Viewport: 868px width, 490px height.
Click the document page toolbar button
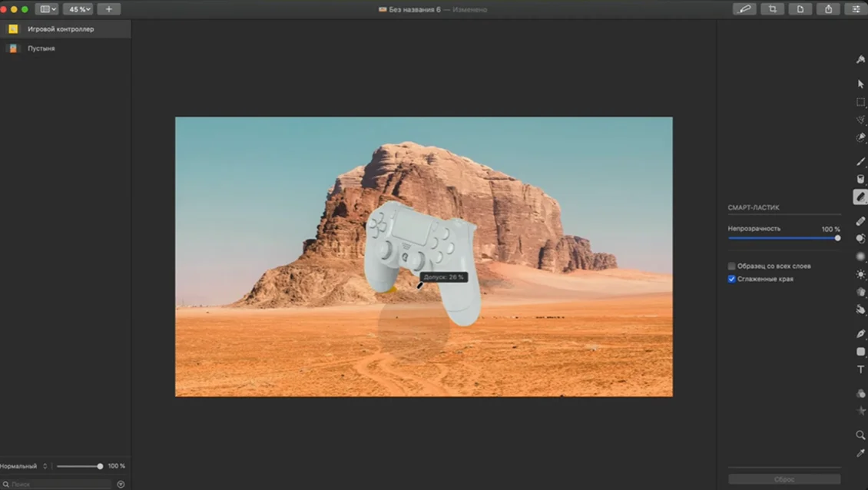800,9
